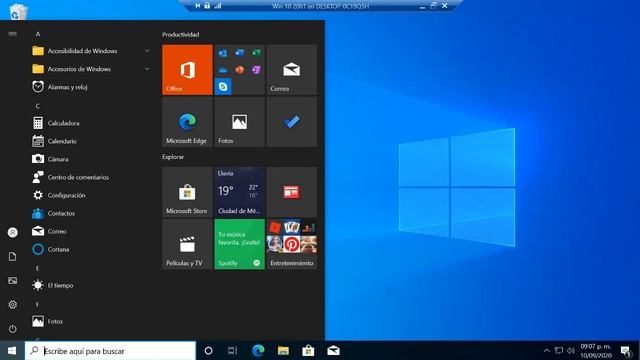Click the network icon in system tray
The image size is (640, 360).
[559, 351]
